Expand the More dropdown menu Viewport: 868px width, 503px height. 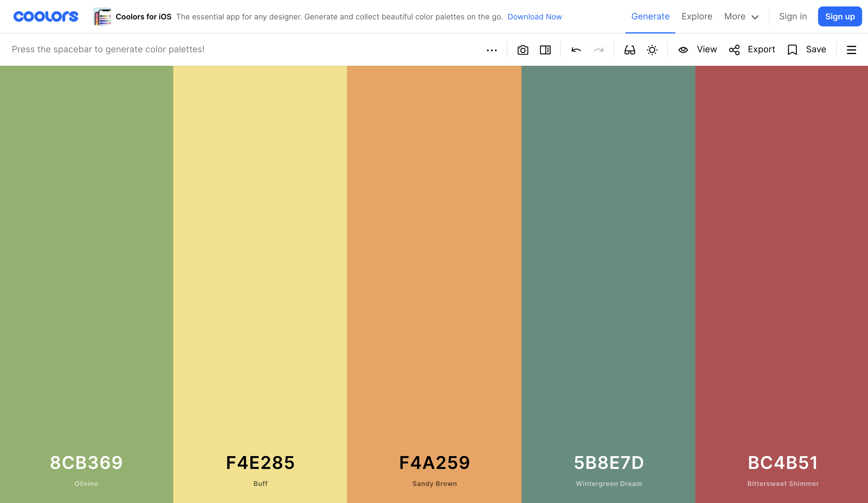point(741,16)
